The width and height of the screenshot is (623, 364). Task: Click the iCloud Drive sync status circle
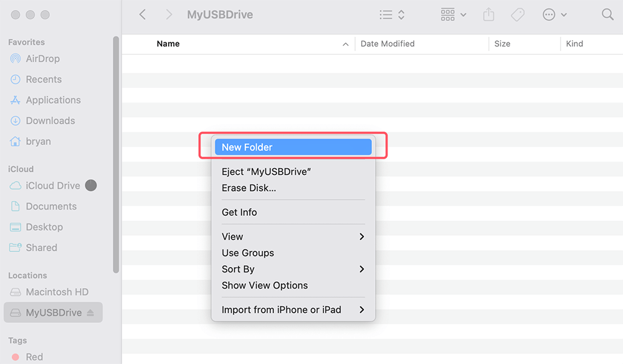click(90, 185)
